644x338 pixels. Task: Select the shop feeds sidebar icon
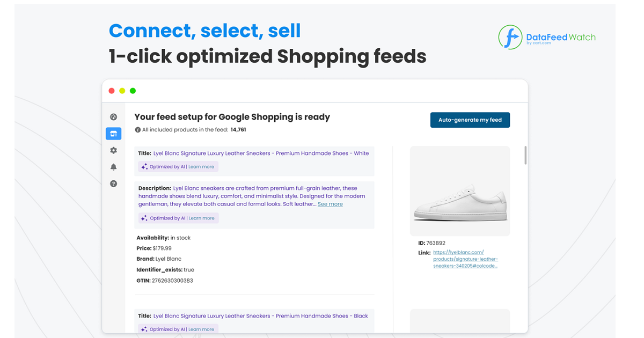[113, 134]
